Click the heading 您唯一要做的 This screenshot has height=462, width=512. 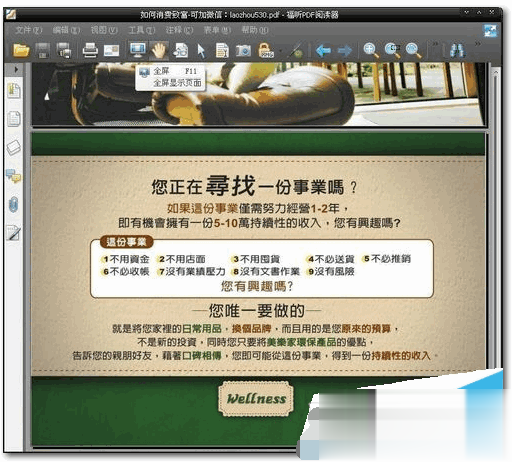point(256,311)
